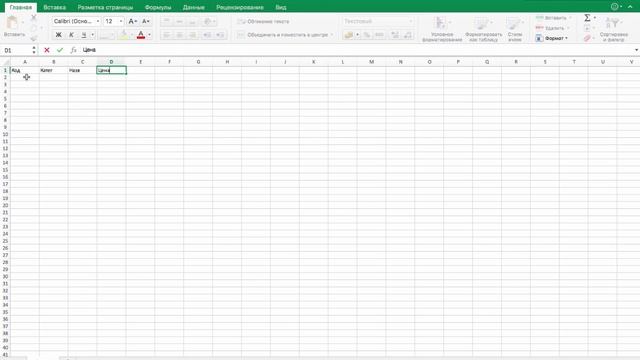
Task: Click the increase indent icon
Action: point(220,35)
